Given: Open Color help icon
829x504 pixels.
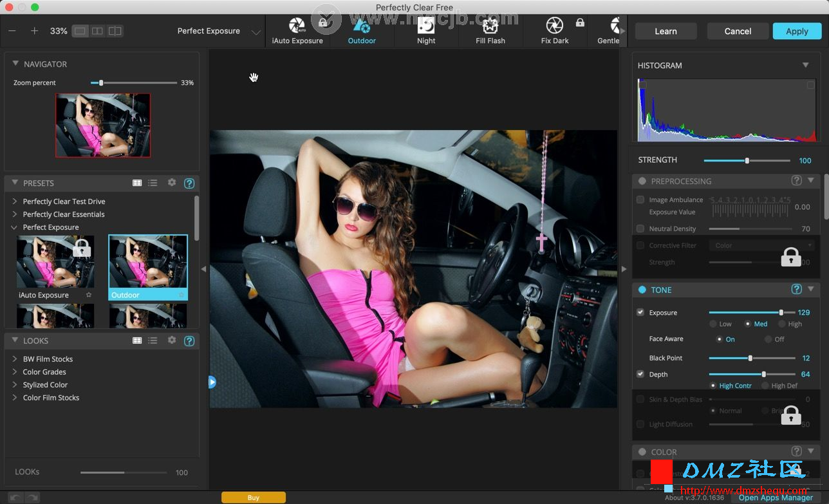Looking at the screenshot, I should click(x=796, y=452).
